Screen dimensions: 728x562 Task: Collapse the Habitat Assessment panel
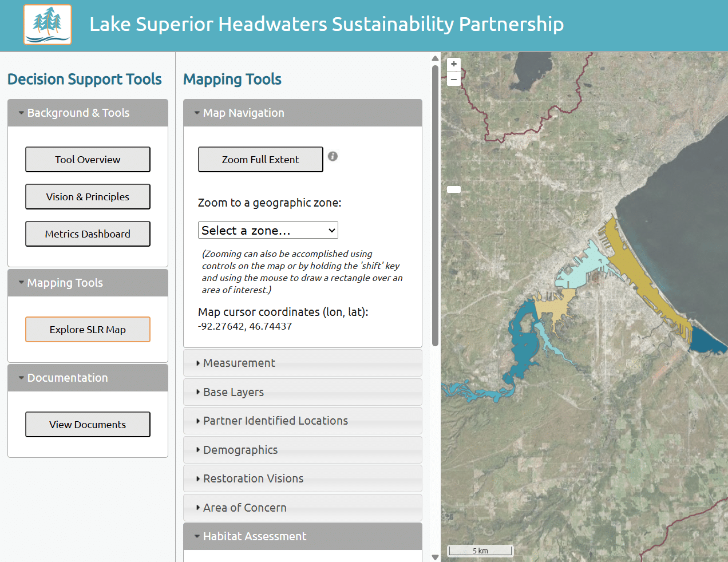click(303, 536)
